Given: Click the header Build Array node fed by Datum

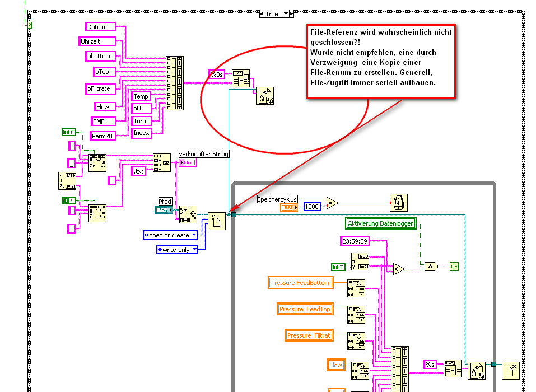Looking at the screenshot, I should coord(175,83).
